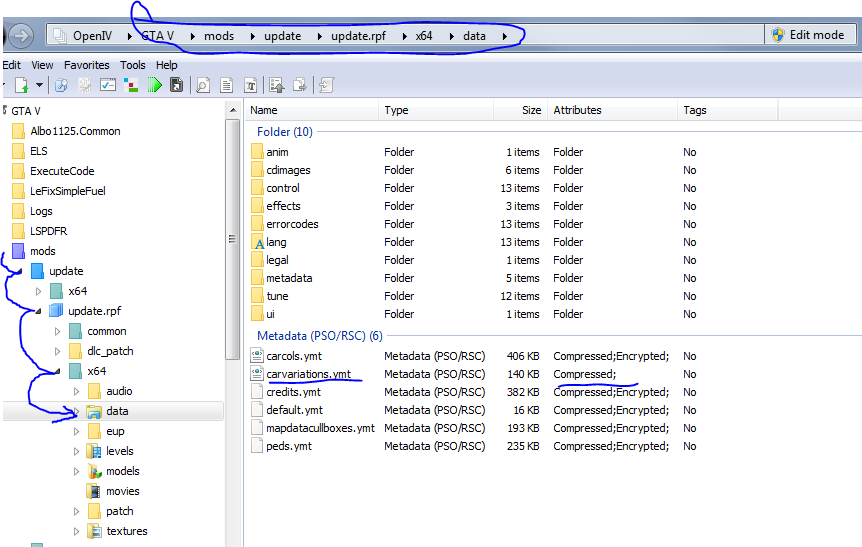Expand the textures tree node arrow

pos(77,531)
